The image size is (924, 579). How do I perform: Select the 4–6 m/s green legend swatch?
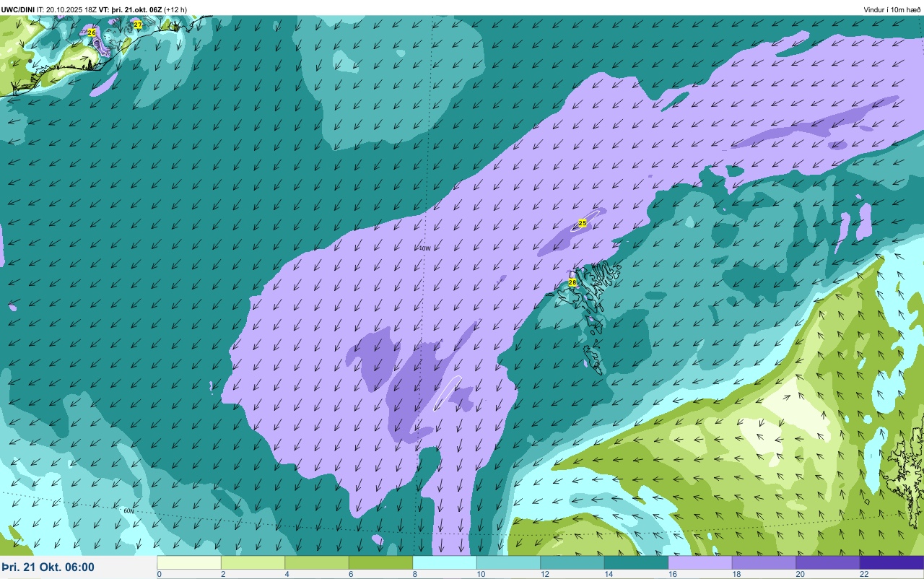coord(317,562)
